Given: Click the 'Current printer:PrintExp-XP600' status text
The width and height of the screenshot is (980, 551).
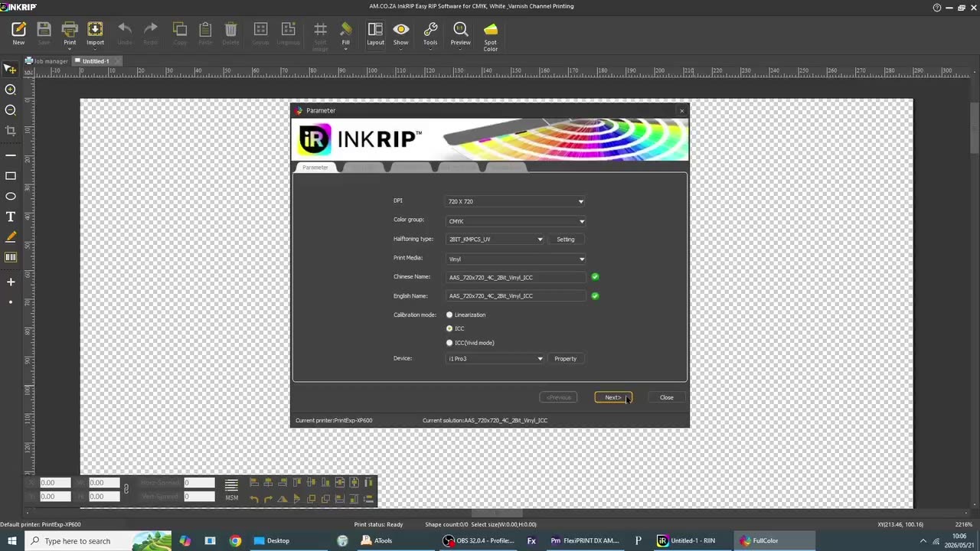Looking at the screenshot, I should click(334, 420).
